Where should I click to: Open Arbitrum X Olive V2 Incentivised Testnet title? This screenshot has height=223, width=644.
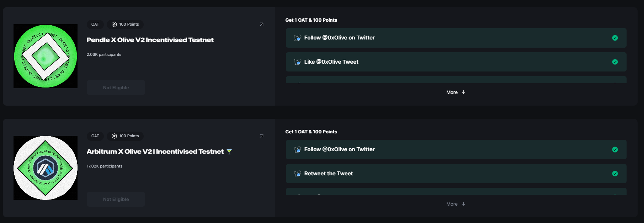(155, 152)
